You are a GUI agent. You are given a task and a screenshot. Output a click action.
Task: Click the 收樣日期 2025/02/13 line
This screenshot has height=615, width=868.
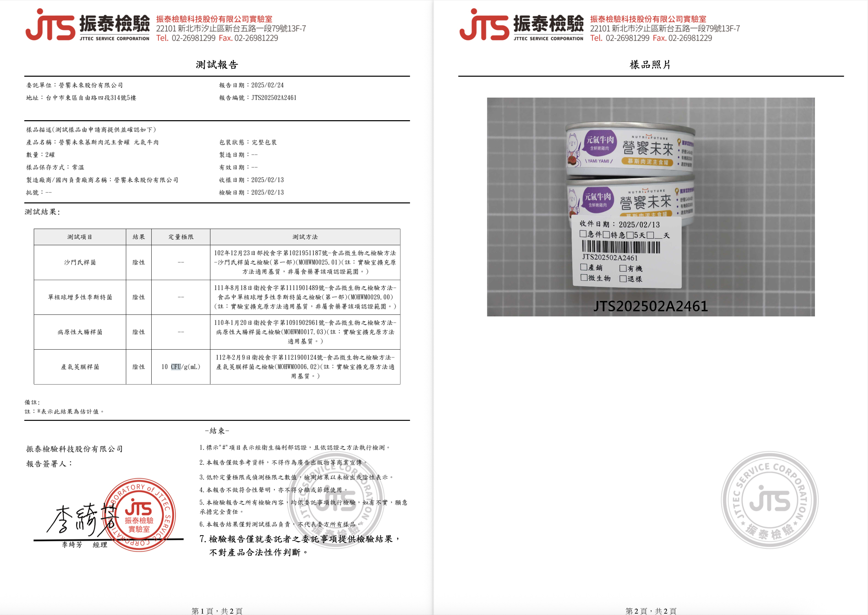[251, 180]
